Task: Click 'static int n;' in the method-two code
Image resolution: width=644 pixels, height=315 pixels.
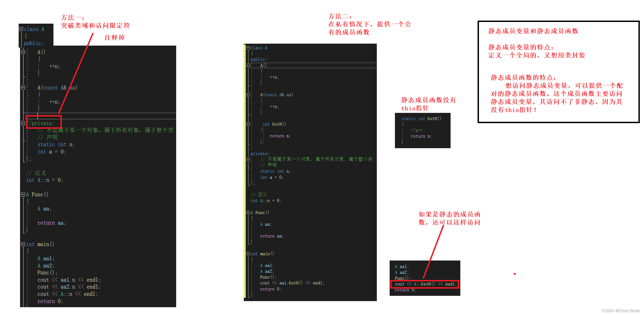Action: tap(276, 172)
